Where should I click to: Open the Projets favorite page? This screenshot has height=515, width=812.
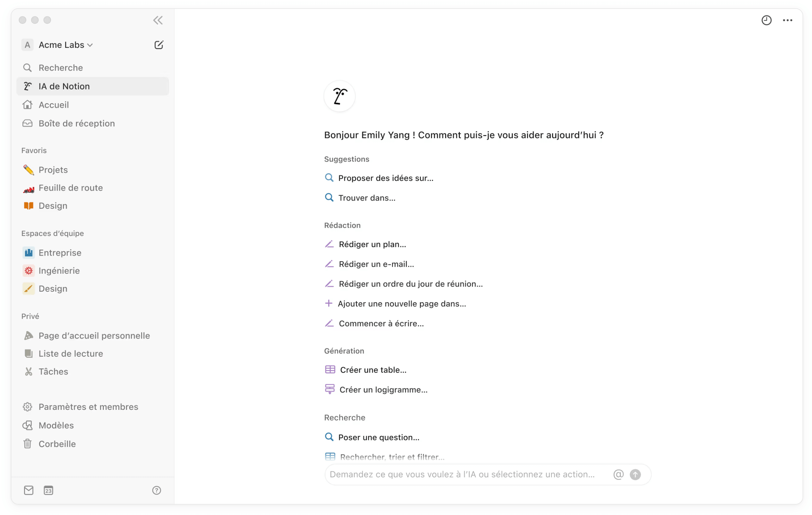[53, 170]
